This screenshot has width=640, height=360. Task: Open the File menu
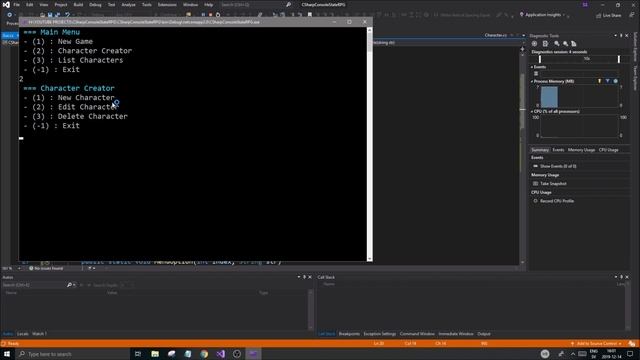(x=17, y=4)
